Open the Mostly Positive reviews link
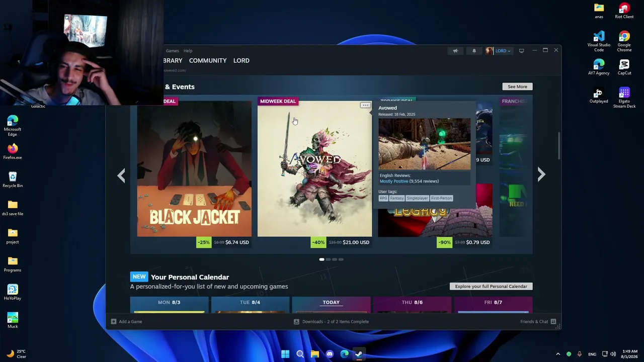 [x=394, y=181]
